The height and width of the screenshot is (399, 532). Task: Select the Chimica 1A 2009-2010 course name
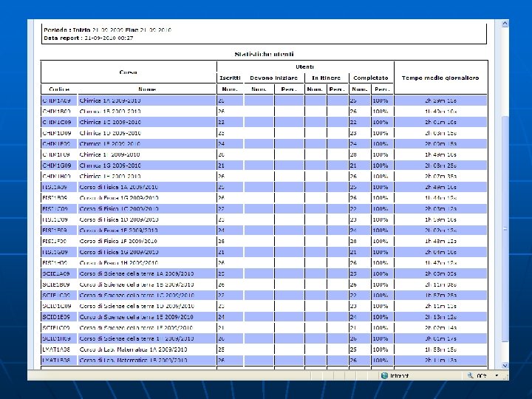pos(110,100)
